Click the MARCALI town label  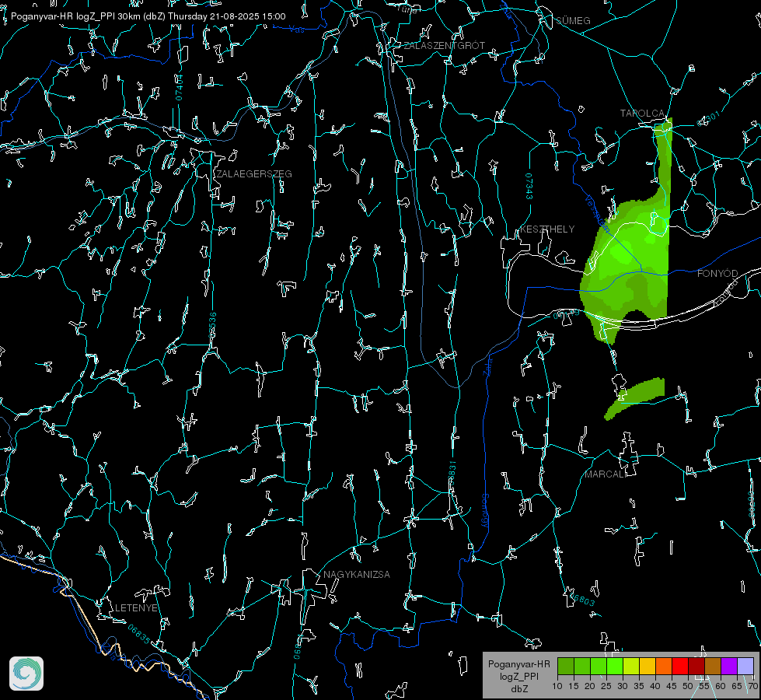604,474
